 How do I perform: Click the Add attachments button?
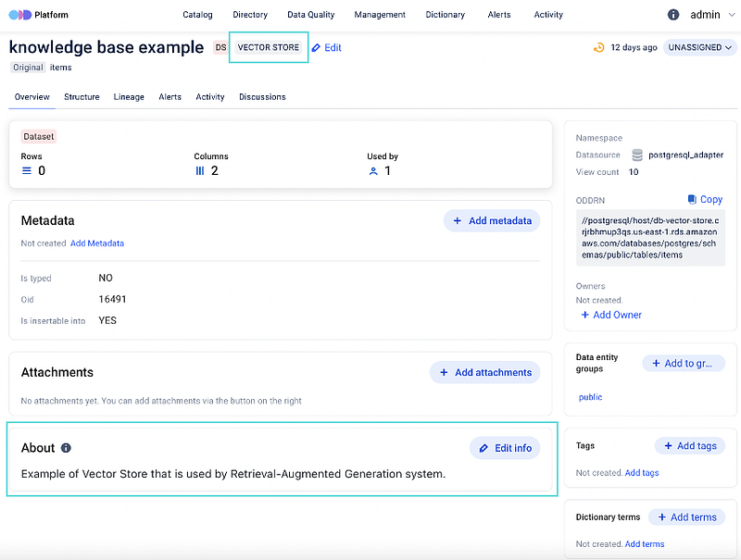pyautogui.click(x=484, y=372)
